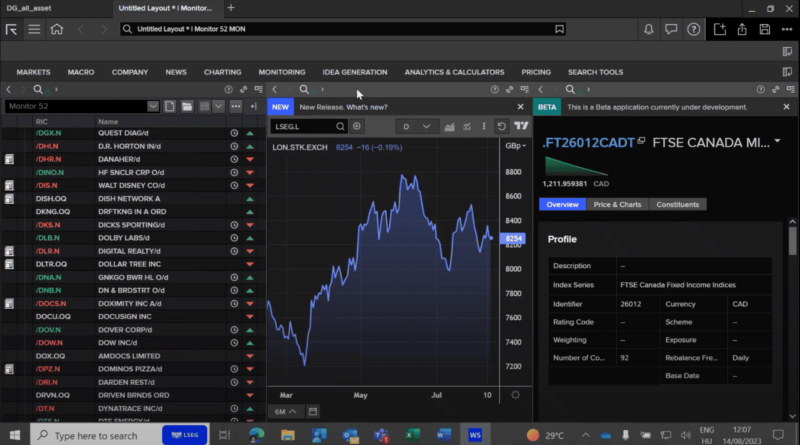Click the Windows taskbar search box

point(119,435)
